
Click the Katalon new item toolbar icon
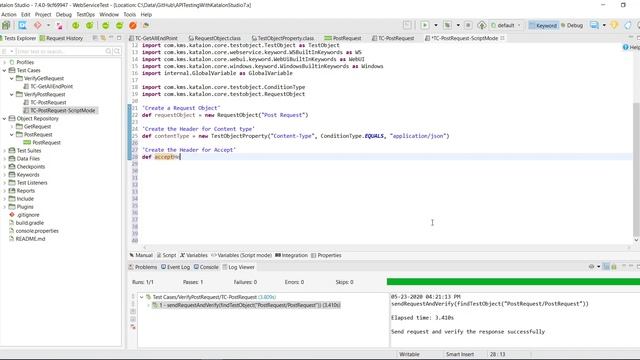6,25
